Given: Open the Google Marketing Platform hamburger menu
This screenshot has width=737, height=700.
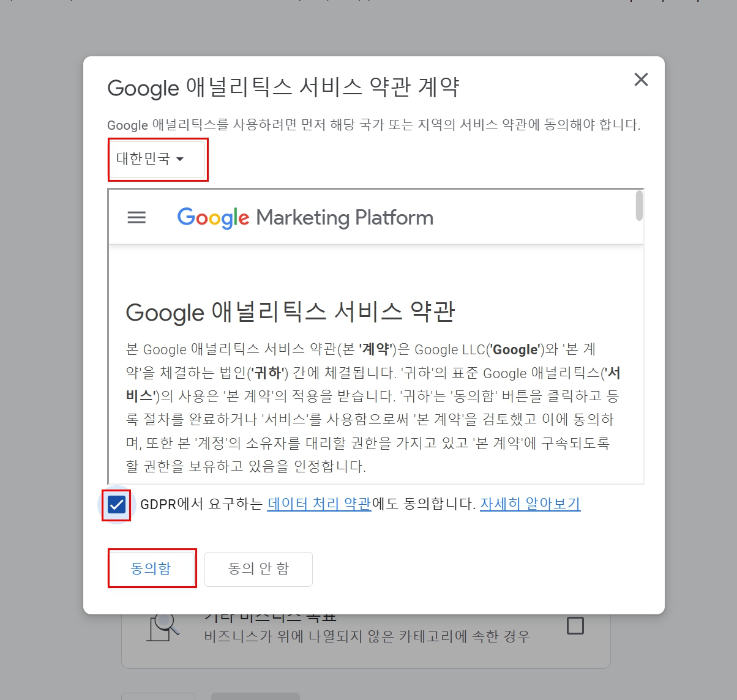Looking at the screenshot, I should (137, 217).
